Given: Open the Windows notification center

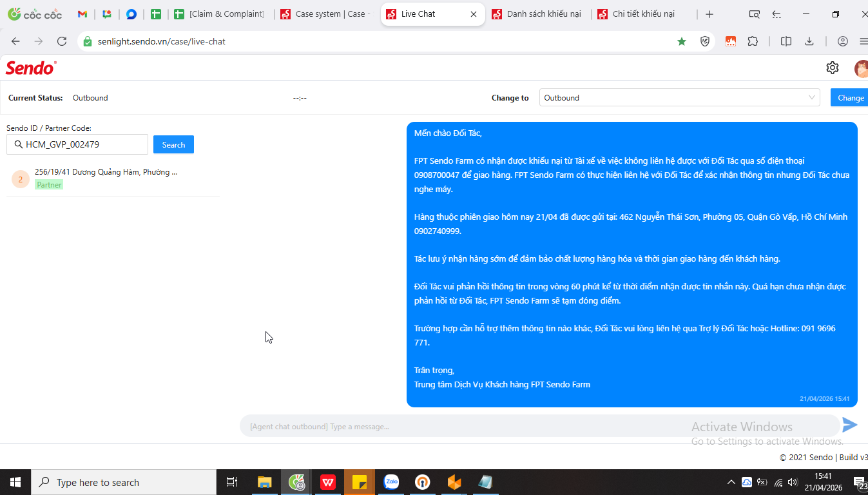Looking at the screenshot, I should click(860, 482).
